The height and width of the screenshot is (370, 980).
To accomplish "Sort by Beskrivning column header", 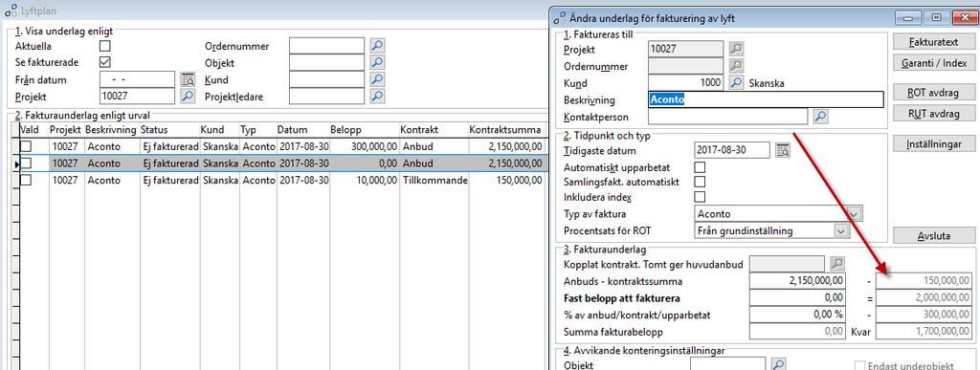I will click(111, 130).
